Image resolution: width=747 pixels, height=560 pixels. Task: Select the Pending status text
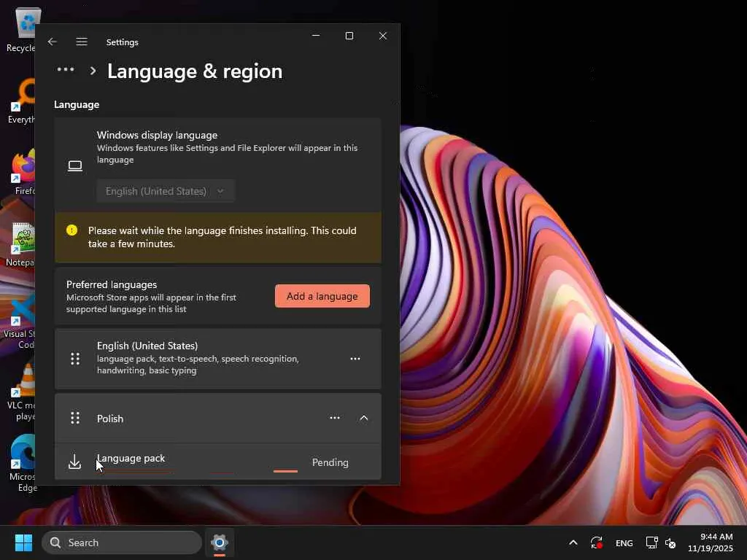click(330, 462)
